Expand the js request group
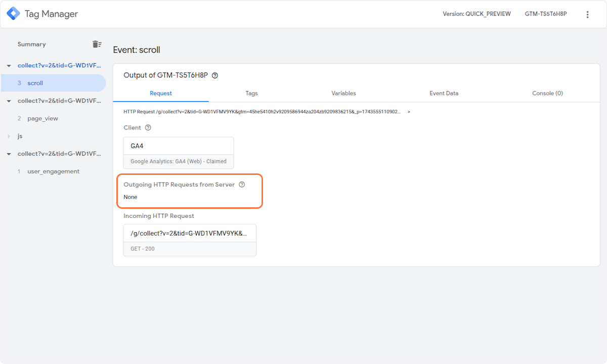Image resolution: width=607 pixels, height=364 pixels. click(x=9, y=136)
